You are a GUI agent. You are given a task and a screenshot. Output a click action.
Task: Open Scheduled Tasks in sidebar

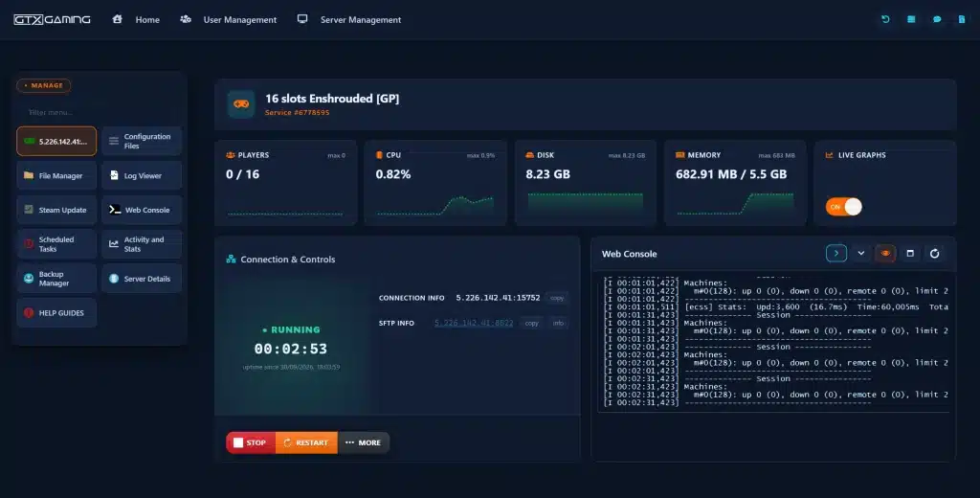56,244
